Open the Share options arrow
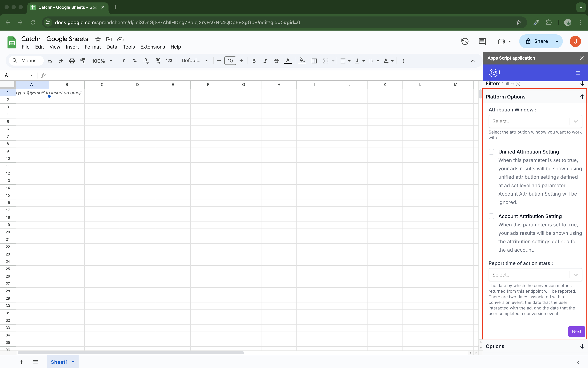The height and width of the screenshot is (368, 588). [557, 41]
